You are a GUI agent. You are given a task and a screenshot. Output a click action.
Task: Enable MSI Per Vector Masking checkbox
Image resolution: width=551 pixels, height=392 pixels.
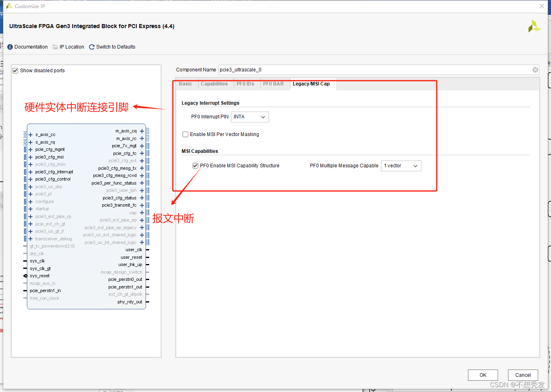pyautogui.click(x=185, y=134)
